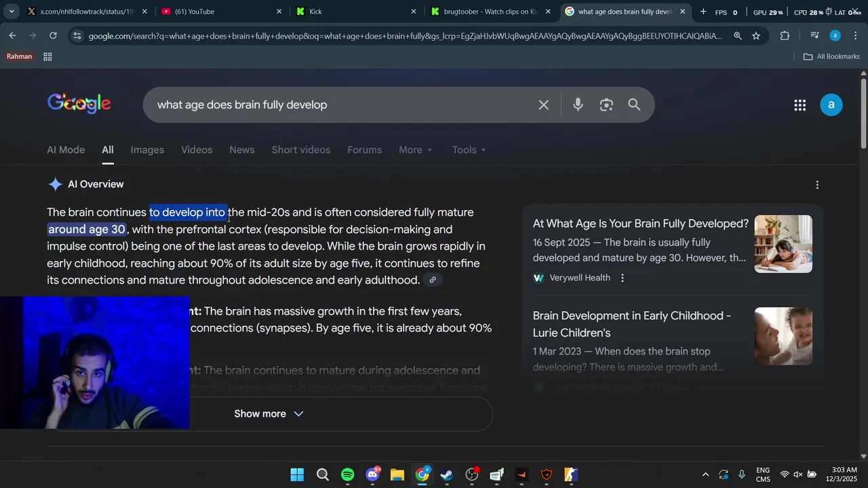Click the Google logo
The image size is (868, 488).
[79, 103]
